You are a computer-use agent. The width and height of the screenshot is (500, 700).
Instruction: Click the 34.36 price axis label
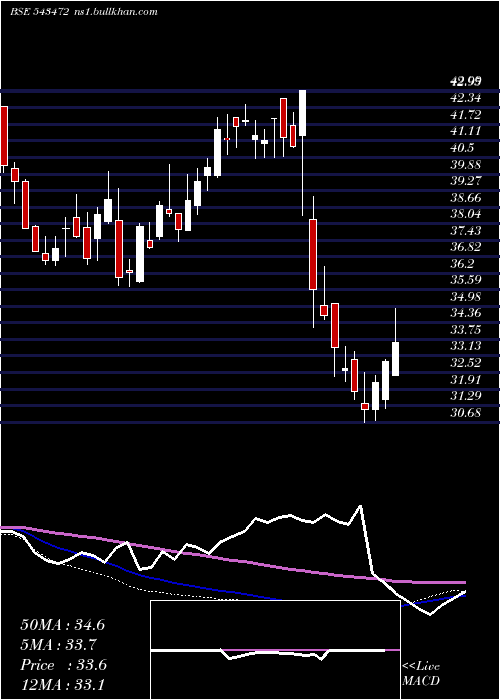[x=465, y=313]
